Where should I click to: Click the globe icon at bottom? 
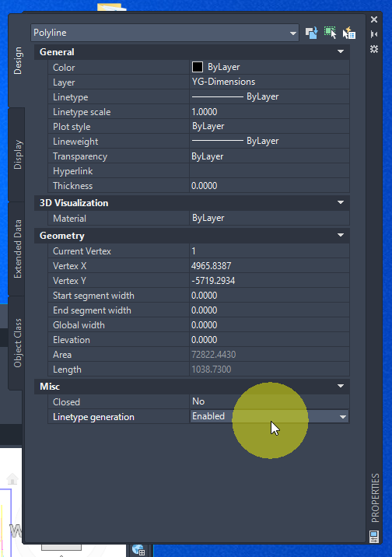pos(138,549)
